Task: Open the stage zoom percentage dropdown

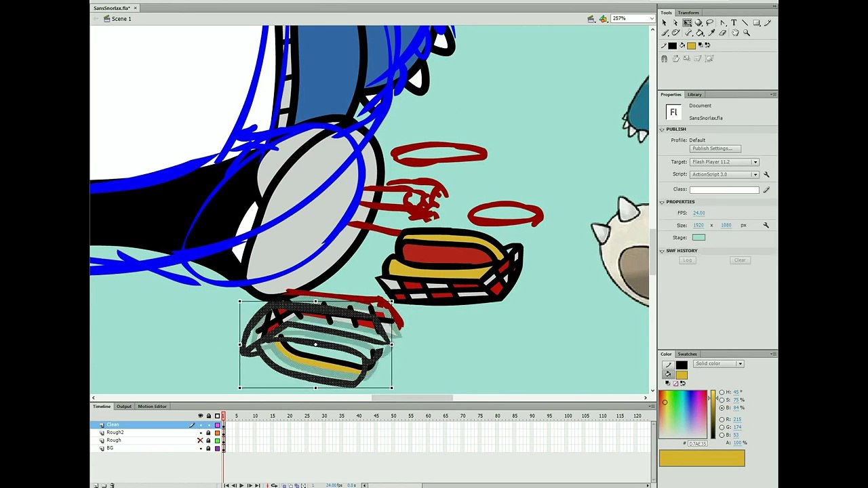Action: pos(650,18)
